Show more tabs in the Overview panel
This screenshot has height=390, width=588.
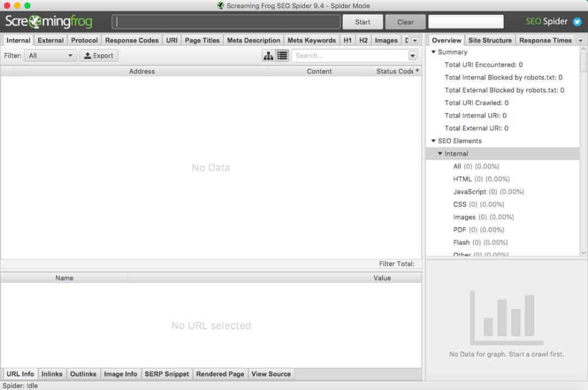(x=580, y=40)
